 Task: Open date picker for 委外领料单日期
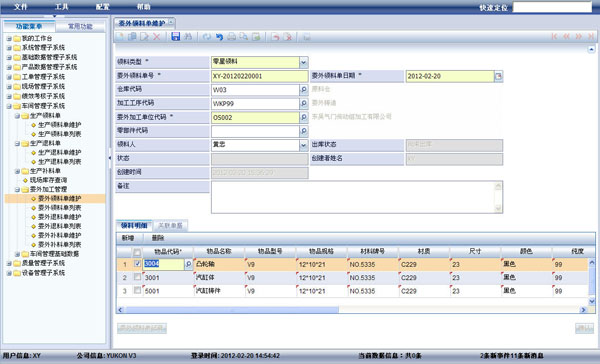498,76
